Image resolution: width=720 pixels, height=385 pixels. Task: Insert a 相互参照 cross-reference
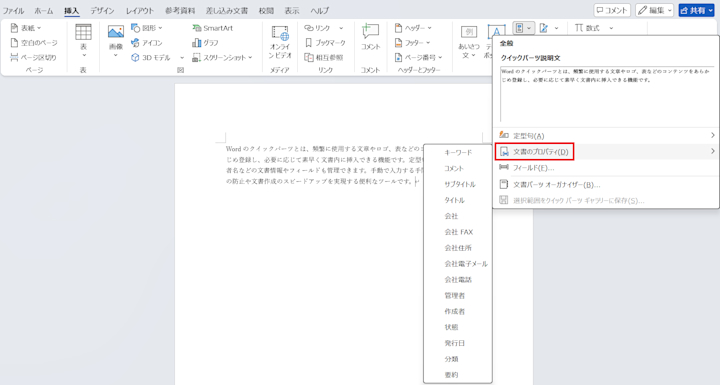324,57
